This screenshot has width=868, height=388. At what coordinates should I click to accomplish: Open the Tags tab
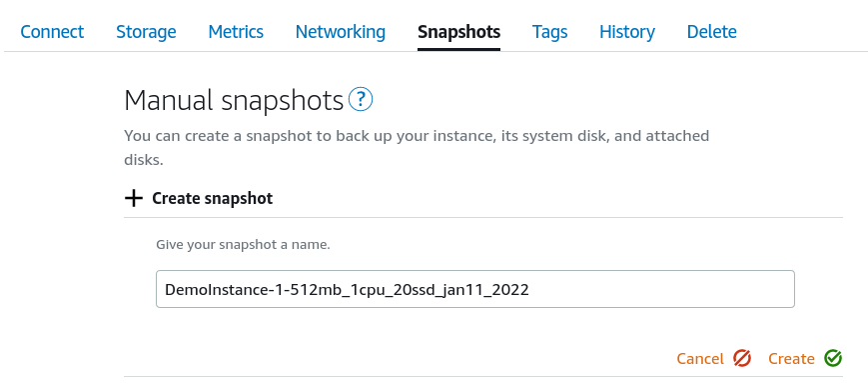coord(549,32)
